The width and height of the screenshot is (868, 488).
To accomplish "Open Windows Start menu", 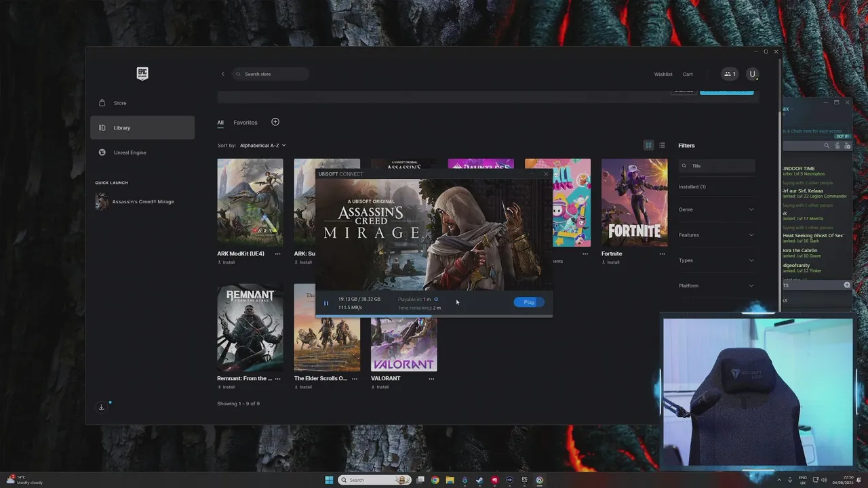I will pos(329,480).
